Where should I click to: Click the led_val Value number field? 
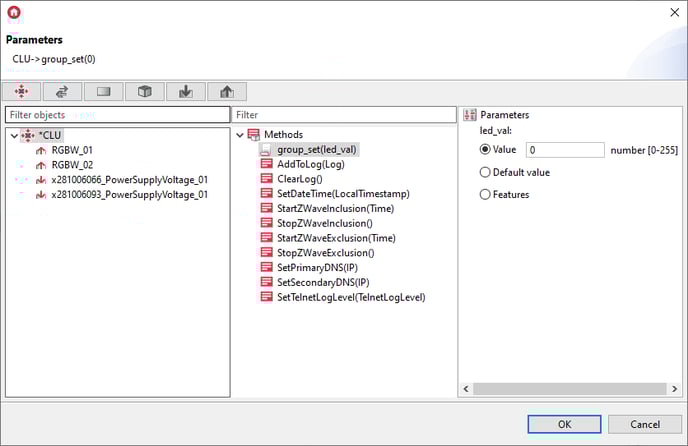[564, 150]
